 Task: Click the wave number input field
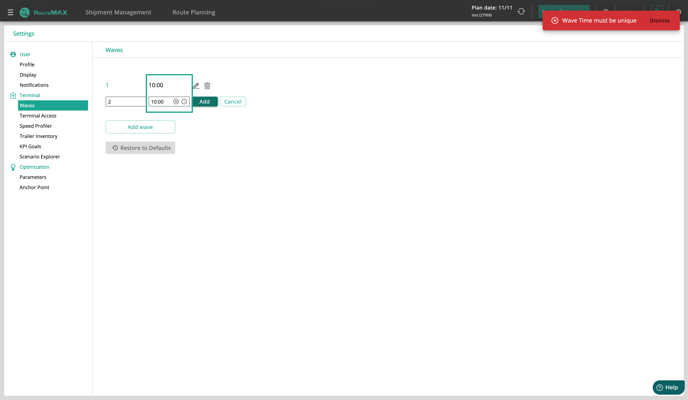coord(125,102)
